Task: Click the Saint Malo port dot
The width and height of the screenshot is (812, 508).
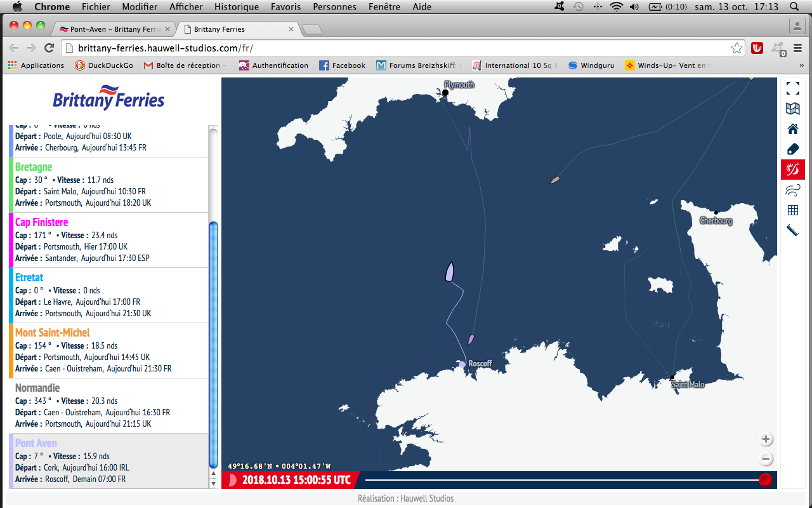Action: (x=672, y=377)
